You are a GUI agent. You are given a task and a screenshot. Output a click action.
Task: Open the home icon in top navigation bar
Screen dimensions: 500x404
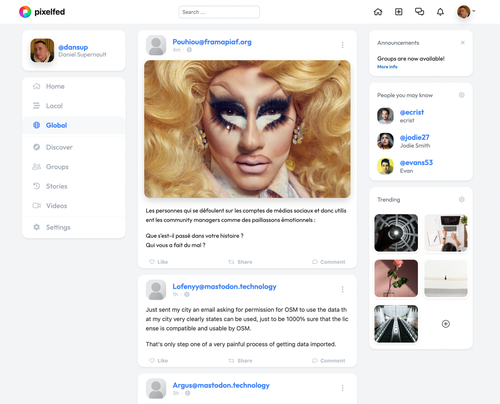pos(378,12)
